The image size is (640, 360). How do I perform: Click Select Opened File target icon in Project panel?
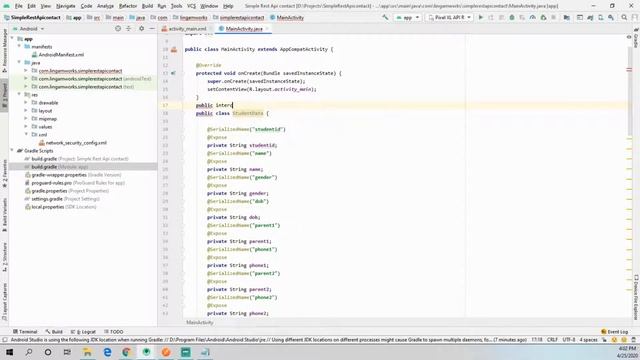click(118, 29)
